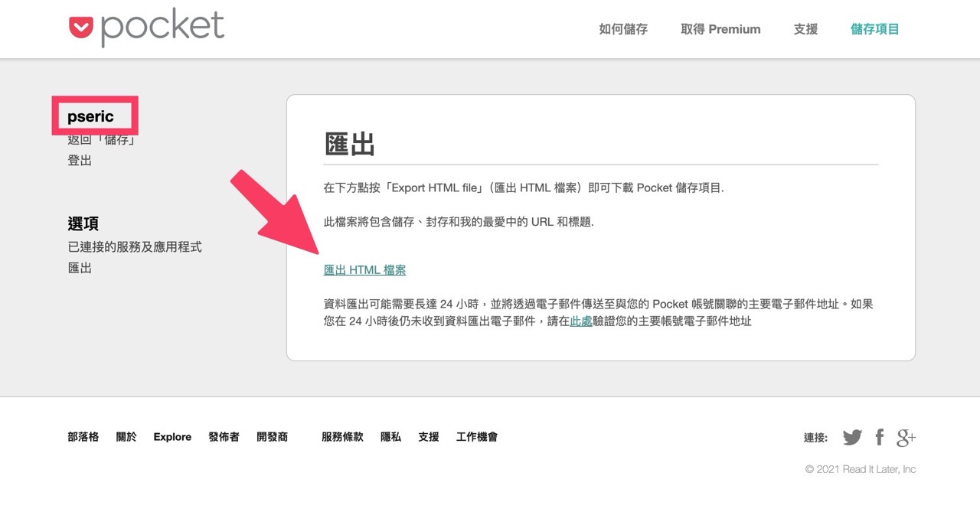Click the pseric username

90,116
